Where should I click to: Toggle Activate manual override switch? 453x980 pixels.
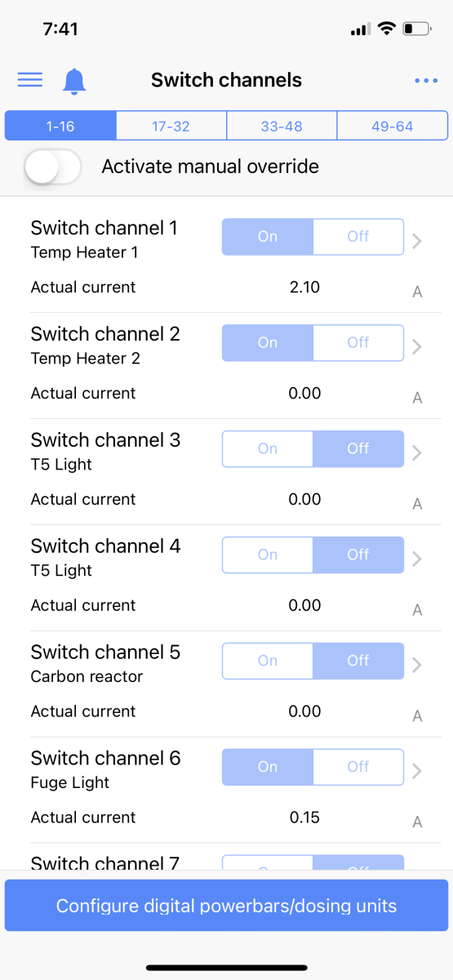pyautogui.click(x=53, y=167)
